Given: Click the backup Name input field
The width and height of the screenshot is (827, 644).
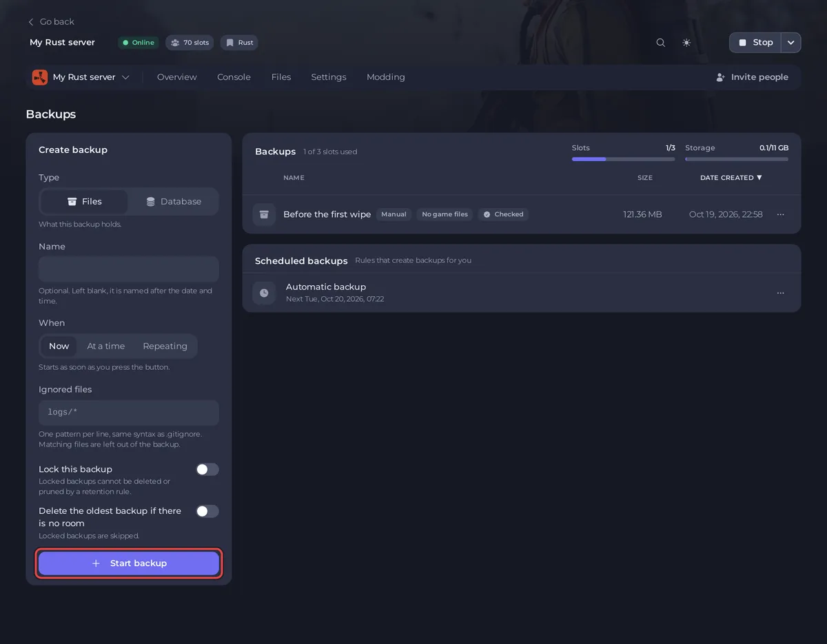Looking at the screenshot, I should point(129,269).
